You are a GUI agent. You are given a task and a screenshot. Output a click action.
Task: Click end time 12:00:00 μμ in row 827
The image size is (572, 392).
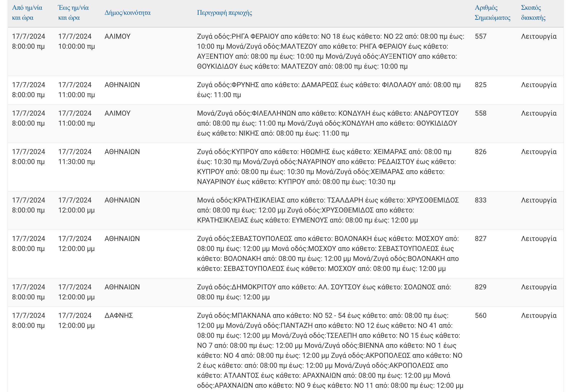[76, 249]
